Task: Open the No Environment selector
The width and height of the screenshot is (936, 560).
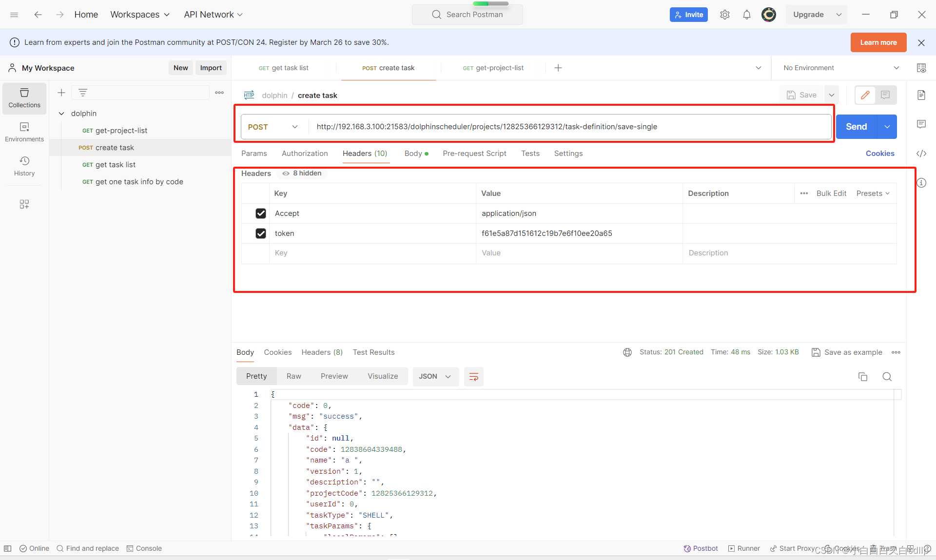Action: click(841, 68)
